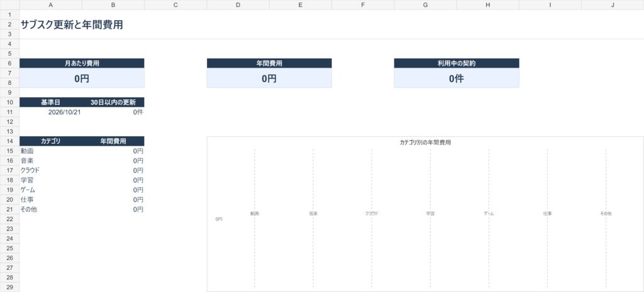The width and height of the screenshot is (644, 292).
Task: Select column E header
Action: 301,5
